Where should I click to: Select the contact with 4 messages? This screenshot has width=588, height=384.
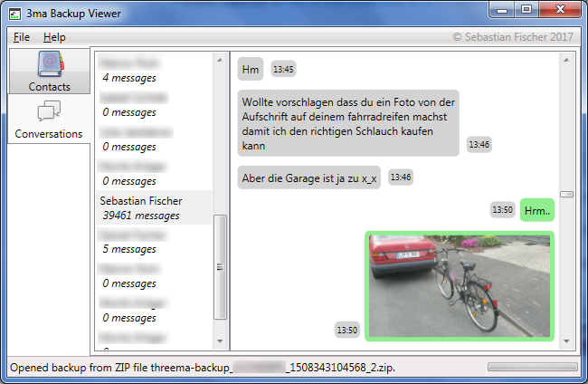[154, 70]
